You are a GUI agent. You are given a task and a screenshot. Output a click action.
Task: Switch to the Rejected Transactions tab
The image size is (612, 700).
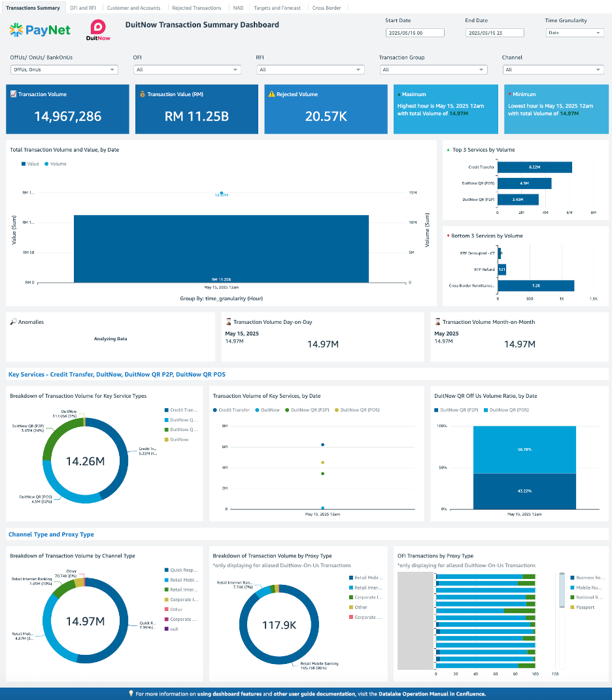[196, 8]
